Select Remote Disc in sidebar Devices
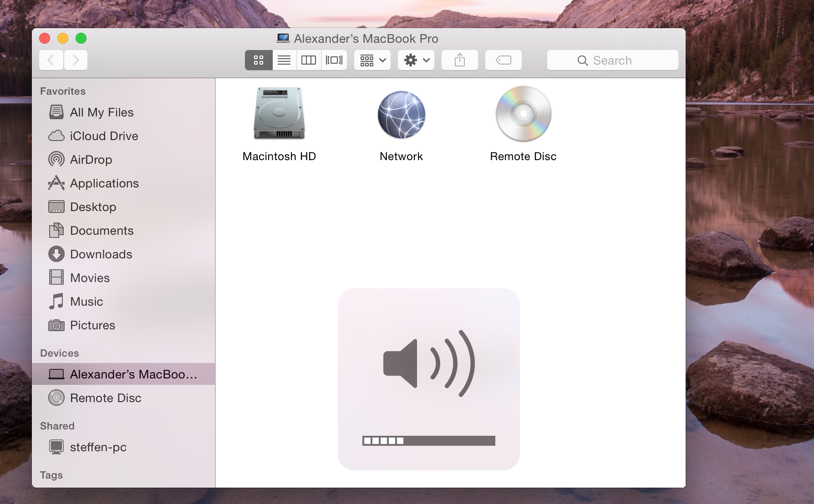 123,398
